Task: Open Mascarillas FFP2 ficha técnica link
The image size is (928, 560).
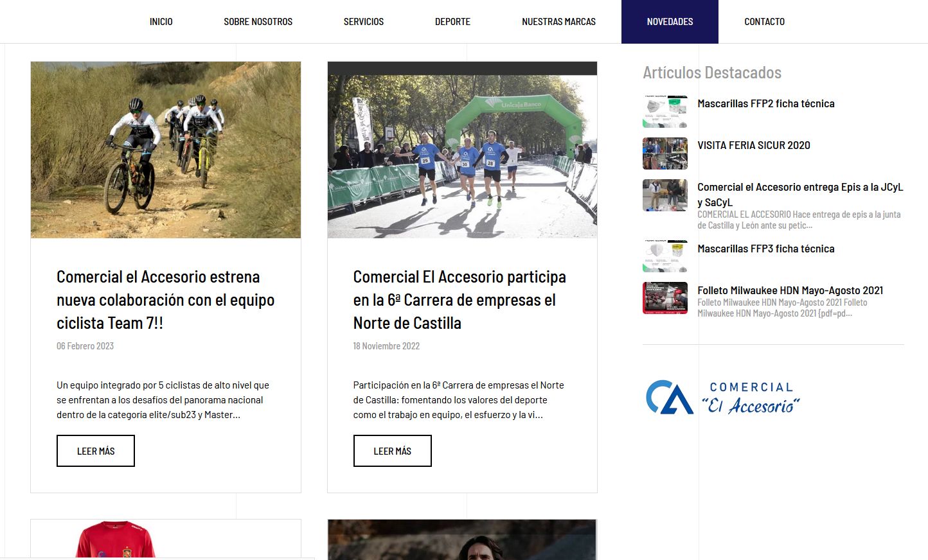Action: 766,103
